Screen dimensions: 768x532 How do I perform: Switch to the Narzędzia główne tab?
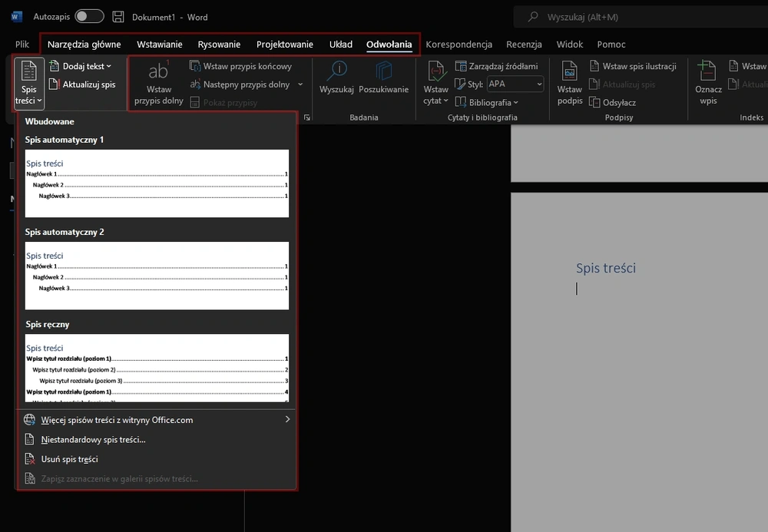84,45
